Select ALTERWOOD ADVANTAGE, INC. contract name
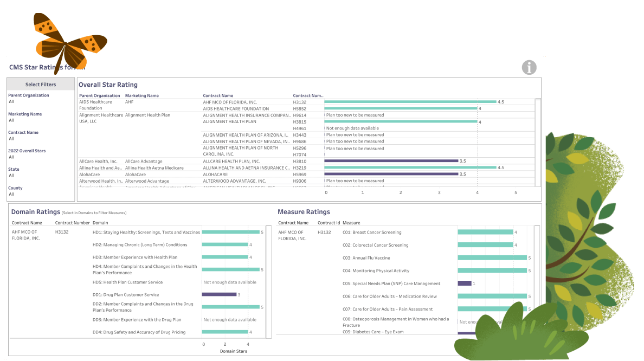644x361 pixels. click(234, 181)
